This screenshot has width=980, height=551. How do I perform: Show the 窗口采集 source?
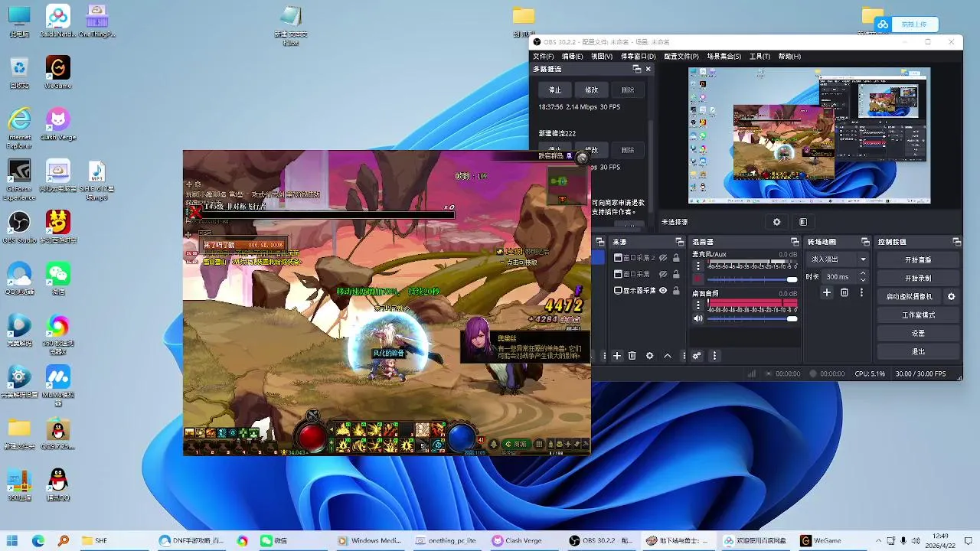663,274
